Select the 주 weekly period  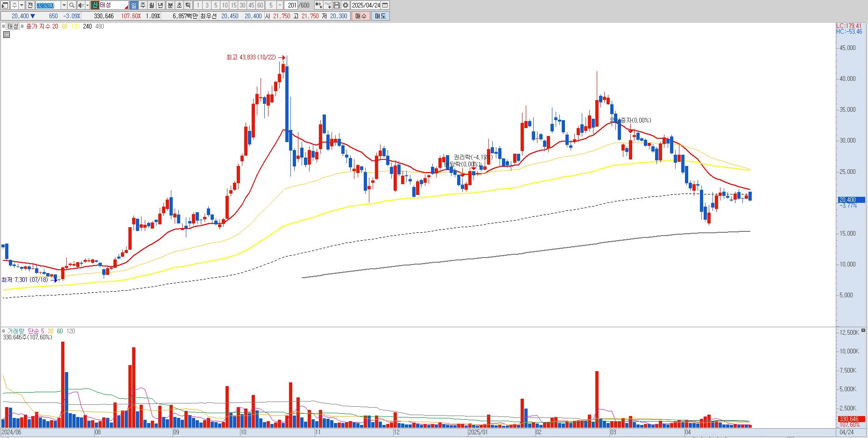(x=143, y=5)
